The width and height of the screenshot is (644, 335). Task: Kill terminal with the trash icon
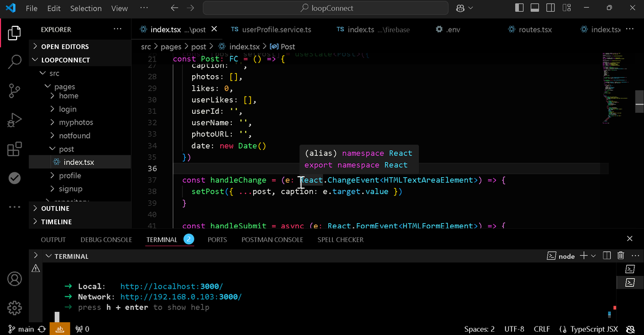point(621,256)
